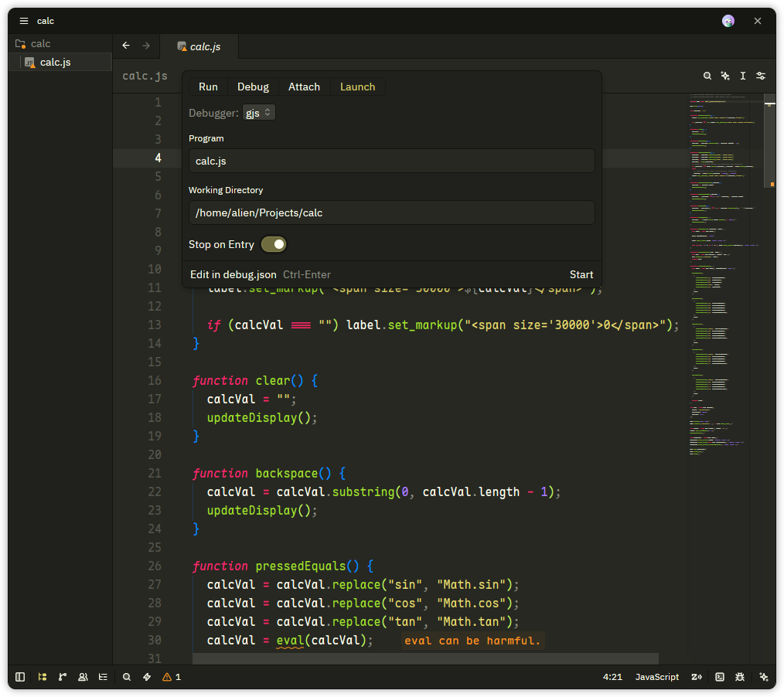This screenshot has width=784, height=697.
Task: Navigate forward in editor history
Action: coord(146,46)
